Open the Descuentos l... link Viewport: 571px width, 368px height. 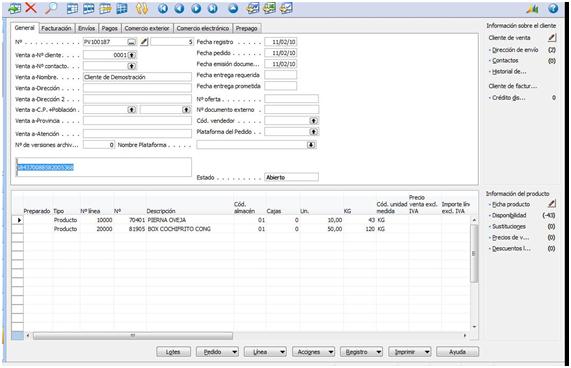511,249
